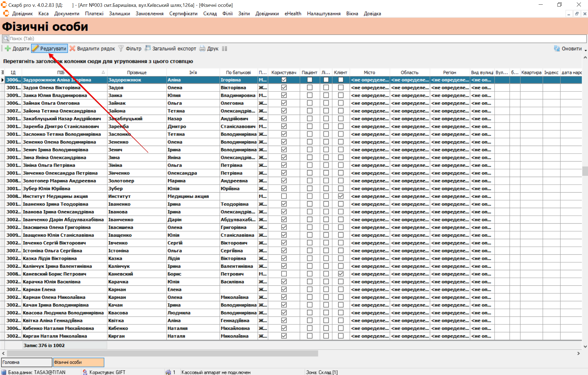Click the Загальний експорт icon
The image size is (588, 375).
pos(147,48)
